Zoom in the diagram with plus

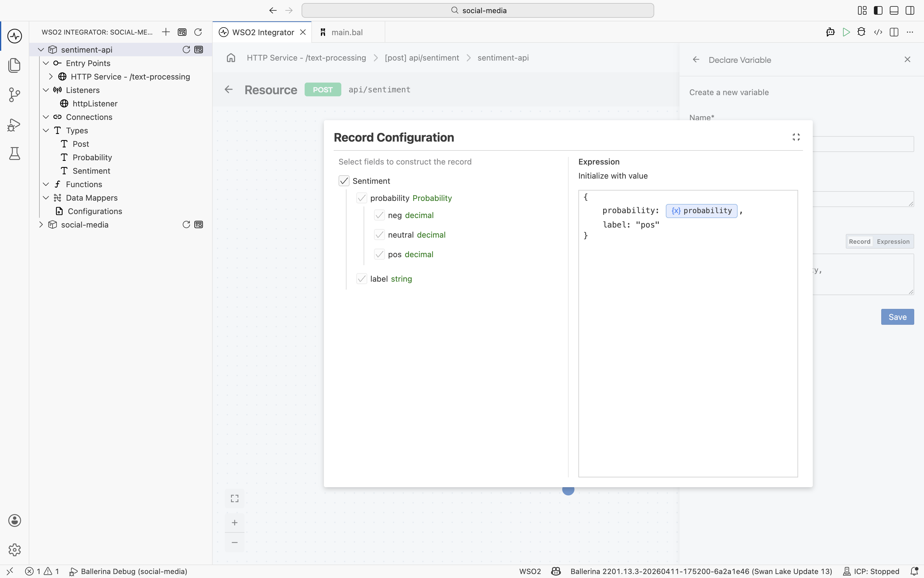[x=234, y=523]
